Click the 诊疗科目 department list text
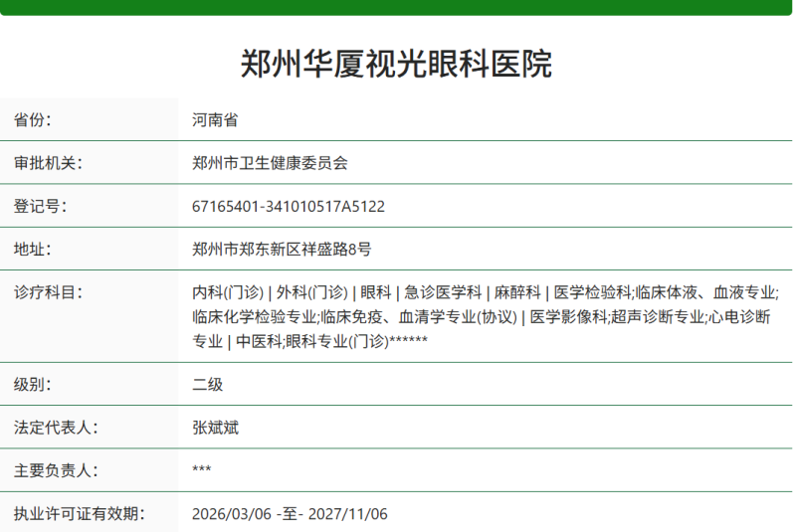Screen dimensions: 796x532 (x=486, y=317)
